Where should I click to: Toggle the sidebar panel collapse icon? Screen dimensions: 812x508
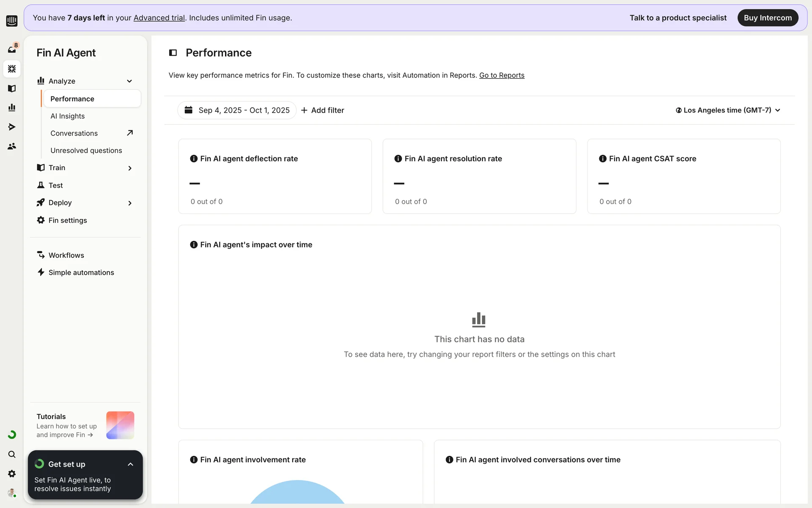point(173,53)
